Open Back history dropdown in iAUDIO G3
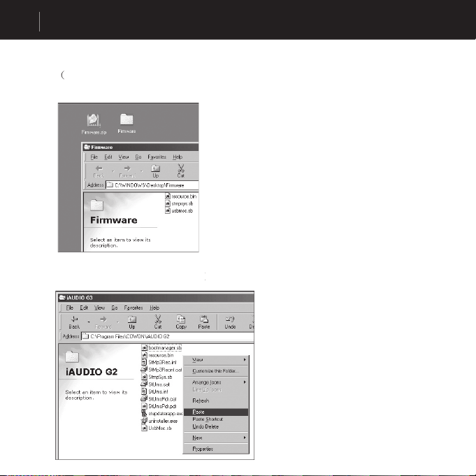The height and width of the screenshot is (476, 476). click(89, 322)
